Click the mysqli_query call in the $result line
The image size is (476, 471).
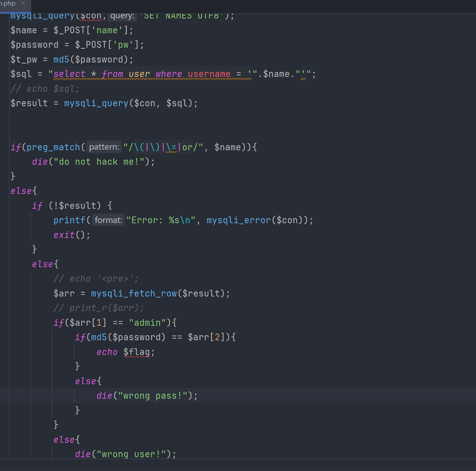(x=96, y=103)
